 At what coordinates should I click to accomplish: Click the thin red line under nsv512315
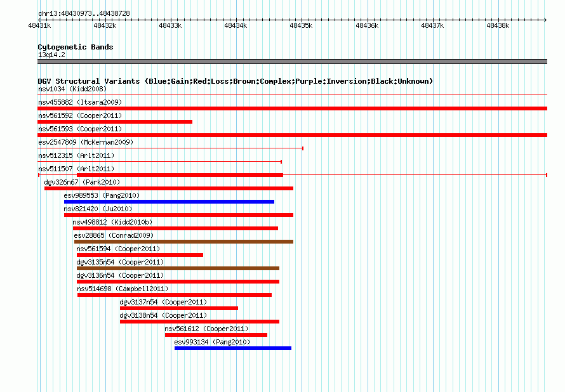[x=159, y=162]
